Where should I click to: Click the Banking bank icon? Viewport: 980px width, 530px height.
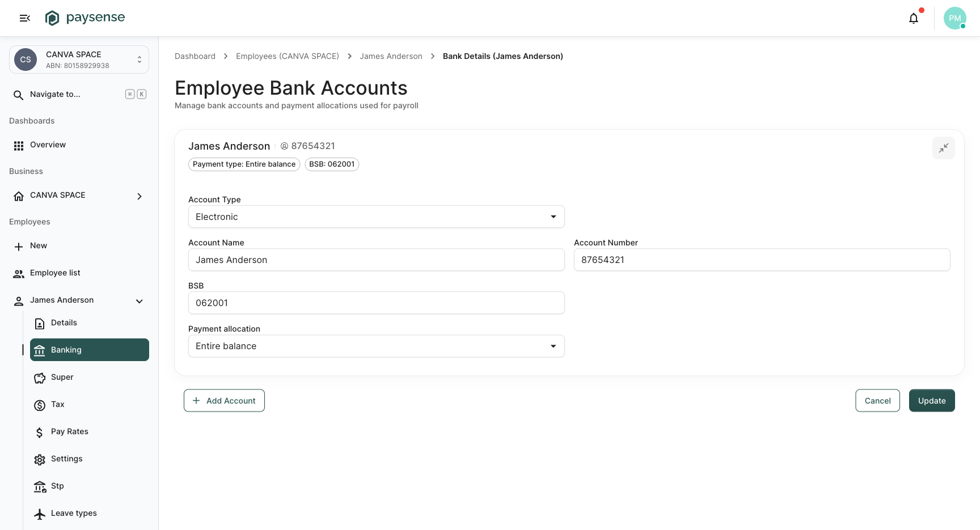click(x=40, y=351)
